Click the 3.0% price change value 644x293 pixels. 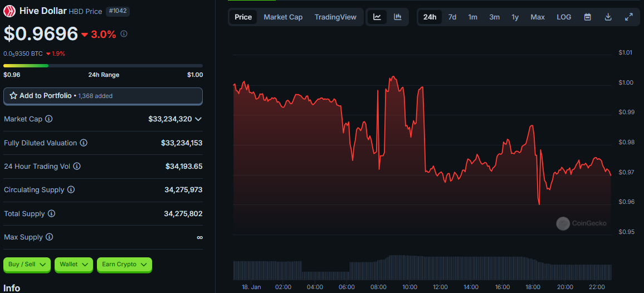tap(104, 34)
